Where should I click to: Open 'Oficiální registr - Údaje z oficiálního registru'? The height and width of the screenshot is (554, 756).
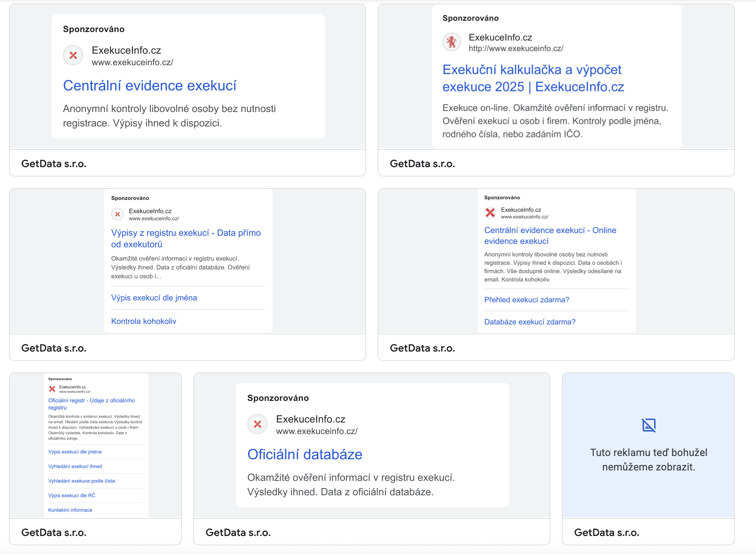91,404
